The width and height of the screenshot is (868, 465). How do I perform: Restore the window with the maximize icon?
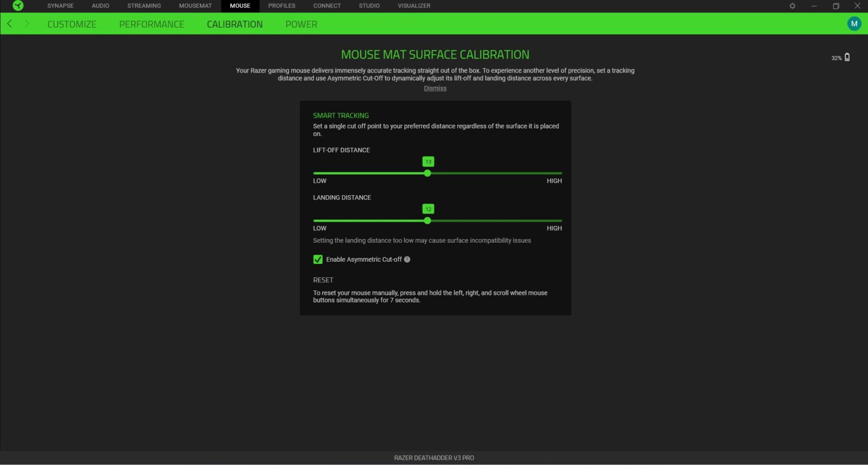click(x=835, y=6)
